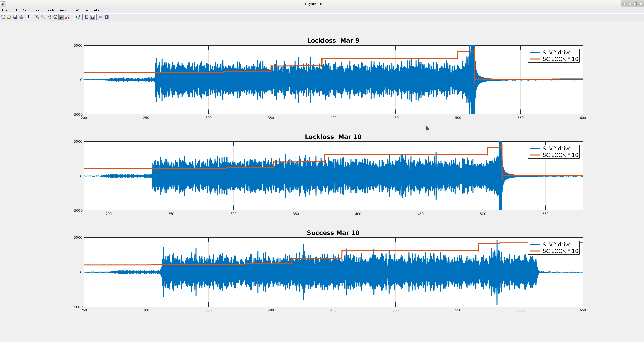Click the Brush data red color swatch tool
The width and height of the screenshot is (644, 342).
[x=67, y=17]
